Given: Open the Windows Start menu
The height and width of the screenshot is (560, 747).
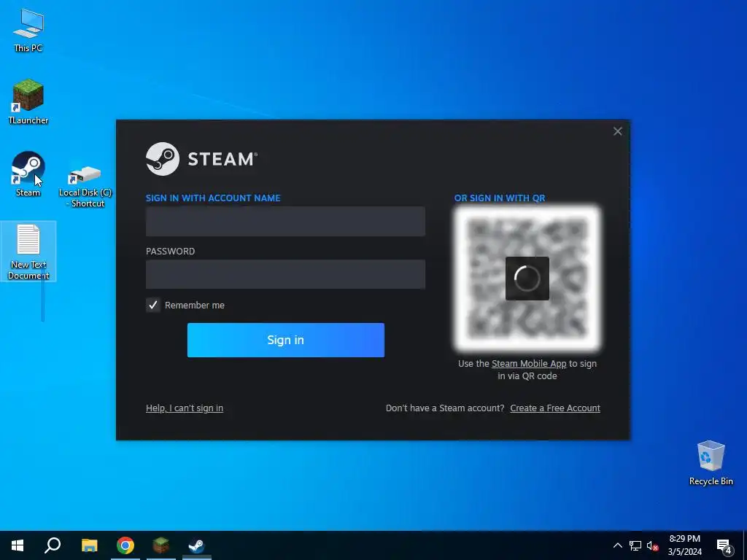Looking at the screenshot, I should [18, 545].
